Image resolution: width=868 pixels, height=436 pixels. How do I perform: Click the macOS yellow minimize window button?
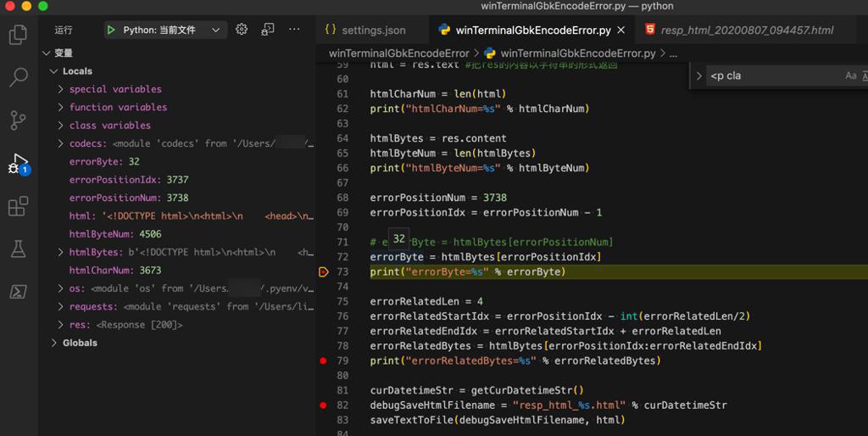[x=26, y=6]
